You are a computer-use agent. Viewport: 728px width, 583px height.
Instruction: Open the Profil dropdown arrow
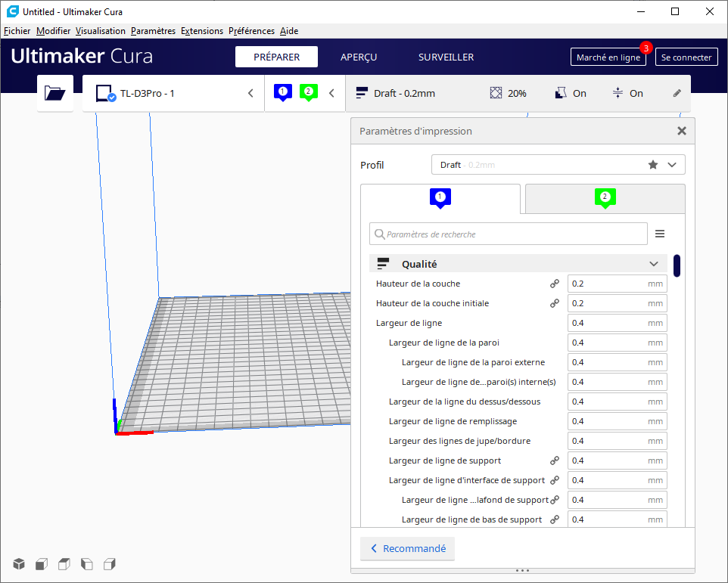[x=672, y=165]
